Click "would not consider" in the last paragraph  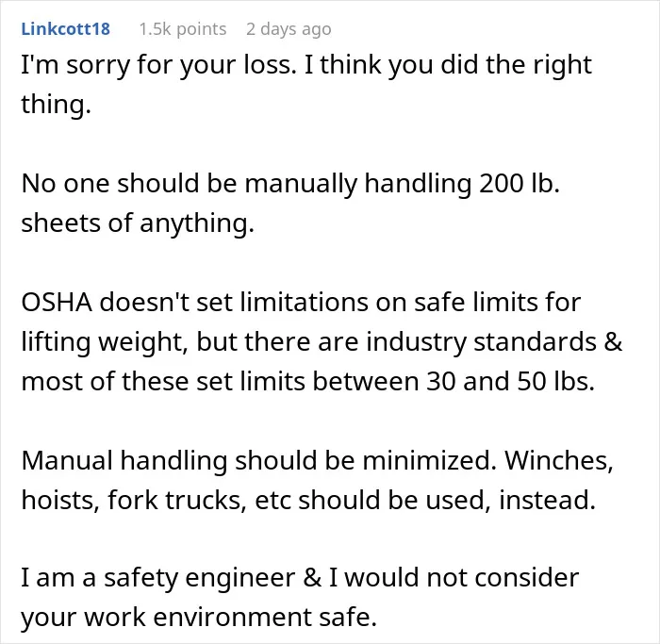[462, 578]
